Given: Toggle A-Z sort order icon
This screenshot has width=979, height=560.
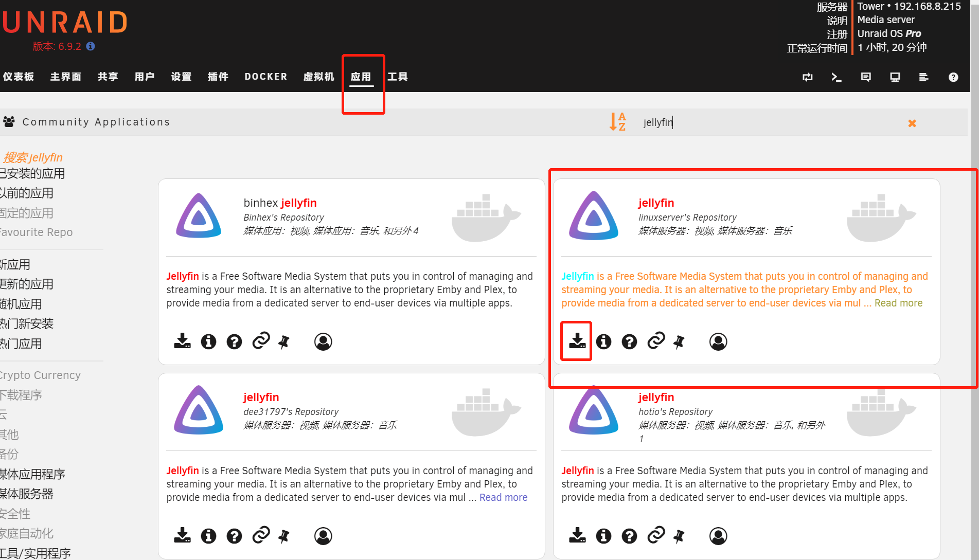Looking at the screenshot, I should pos(617,122).
